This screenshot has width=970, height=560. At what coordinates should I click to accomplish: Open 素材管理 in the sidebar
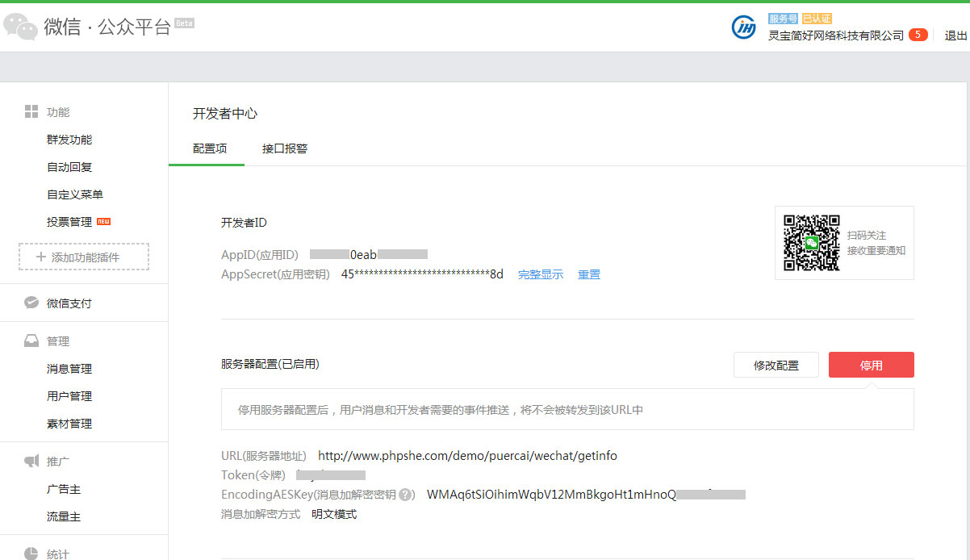[69, 424]
